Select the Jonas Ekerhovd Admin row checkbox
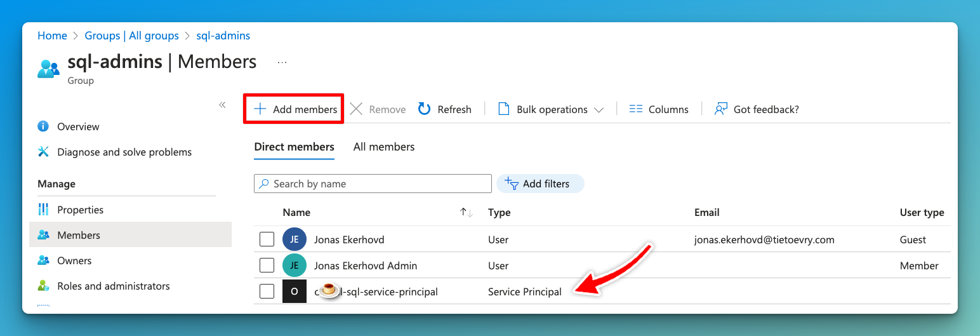The image size is (980, 336). tap(267, 265)
